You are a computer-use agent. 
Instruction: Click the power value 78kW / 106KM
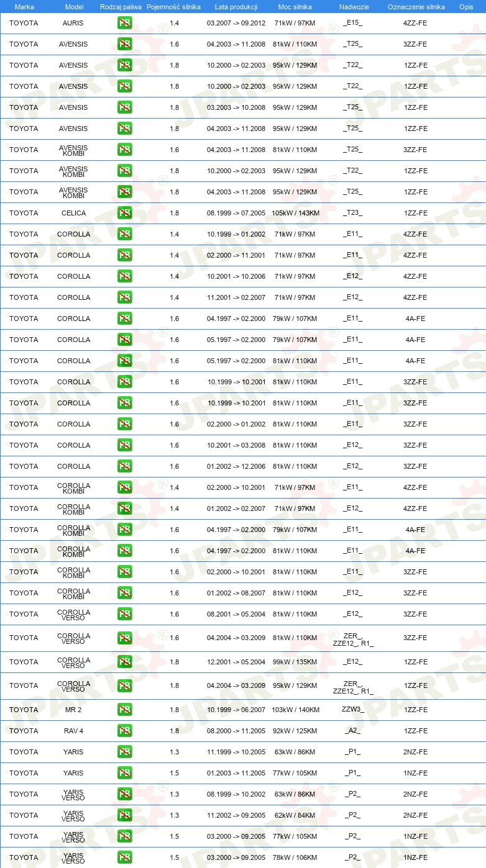[295, 857]
